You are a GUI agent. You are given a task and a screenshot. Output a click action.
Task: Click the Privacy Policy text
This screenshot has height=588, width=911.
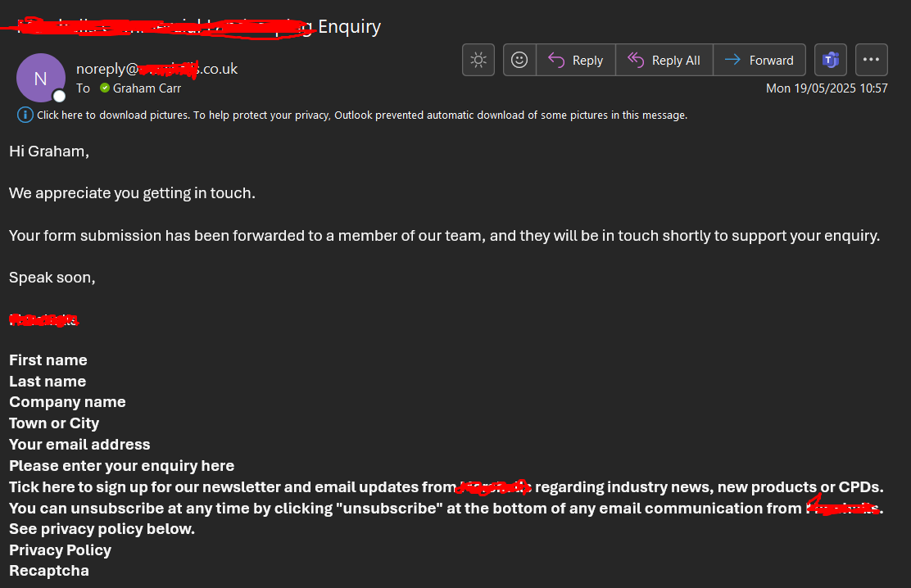click(x=60, y=550)
